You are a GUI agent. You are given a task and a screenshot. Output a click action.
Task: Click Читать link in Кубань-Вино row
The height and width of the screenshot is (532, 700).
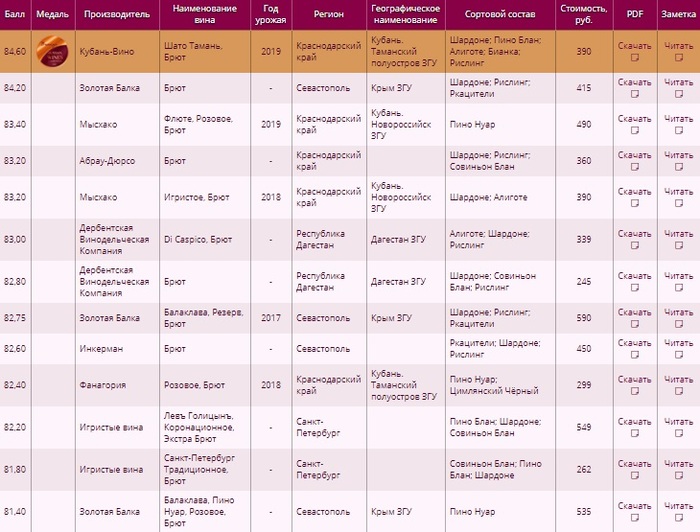(679, 46)
